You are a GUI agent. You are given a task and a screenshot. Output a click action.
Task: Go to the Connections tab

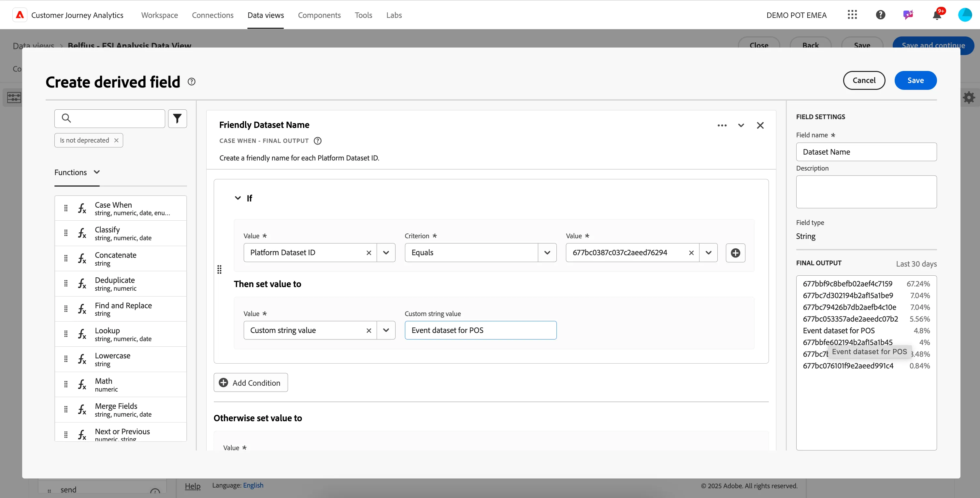click(213, 15)
